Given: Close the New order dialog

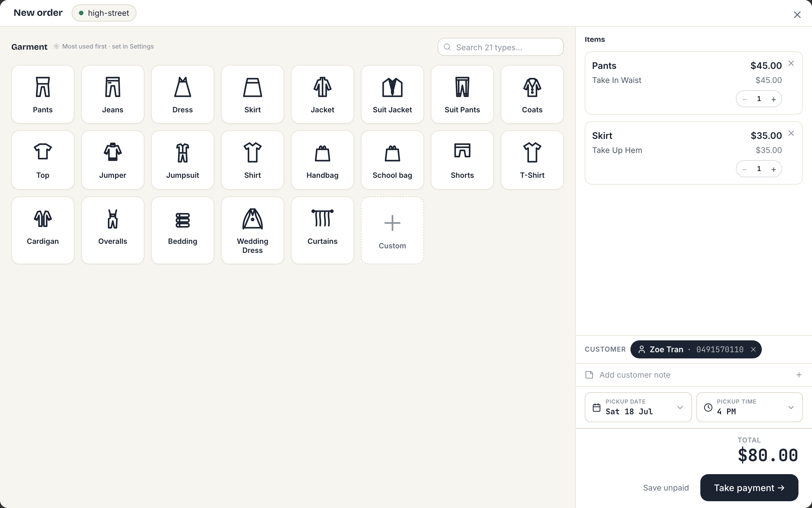Looking at the screenshot, I should (797, 14).
